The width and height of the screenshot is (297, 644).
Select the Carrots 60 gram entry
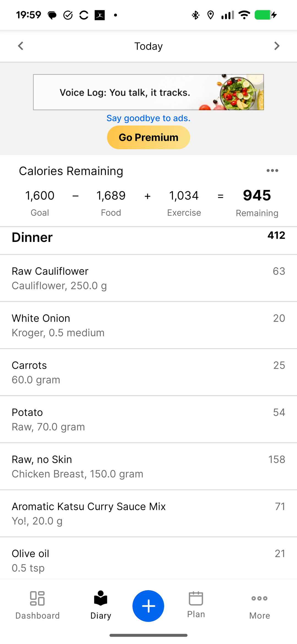[x=148, y=372]
